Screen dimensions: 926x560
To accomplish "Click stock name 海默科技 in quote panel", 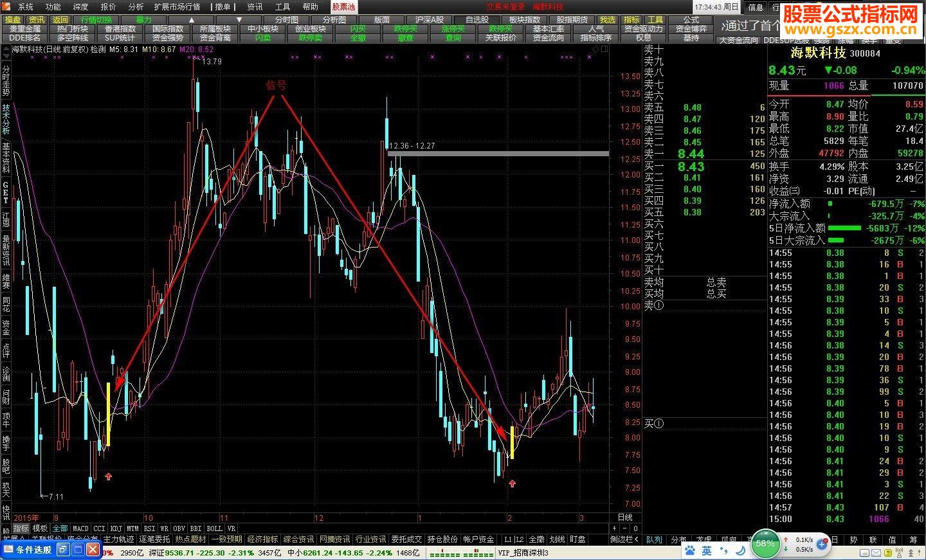I will [x=818, y=53].
